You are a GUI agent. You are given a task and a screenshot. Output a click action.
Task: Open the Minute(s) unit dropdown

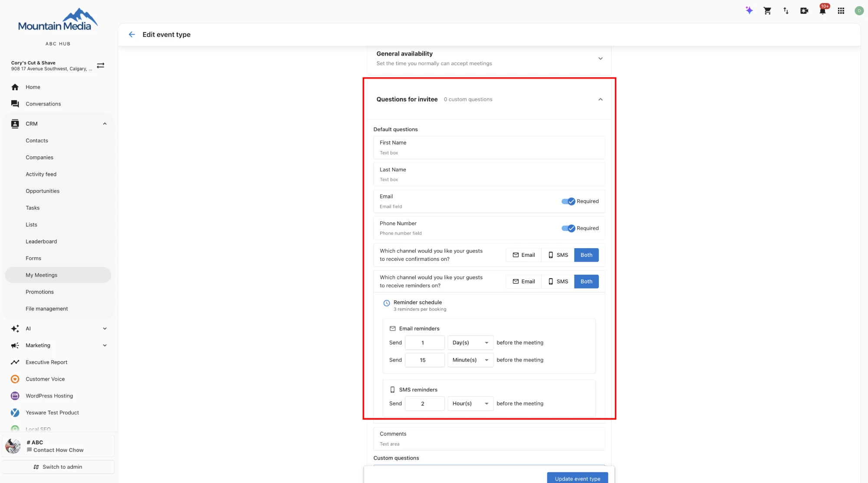pos(470,360)
